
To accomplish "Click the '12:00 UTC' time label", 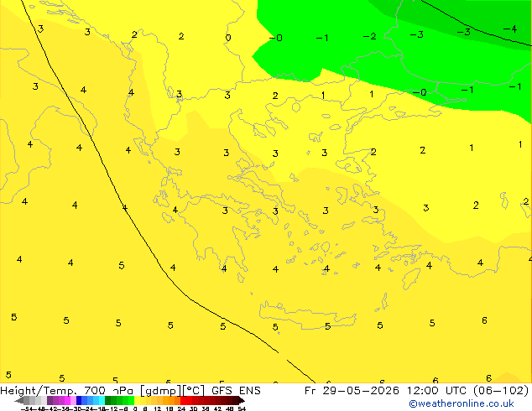I will pyautogui.click(x=438, y=391).
